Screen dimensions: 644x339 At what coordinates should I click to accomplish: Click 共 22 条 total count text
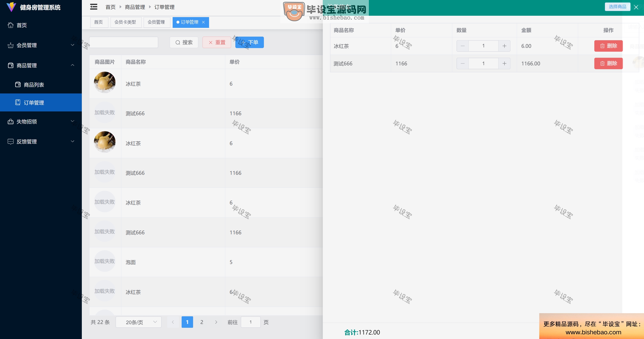(x=100, y=322)
